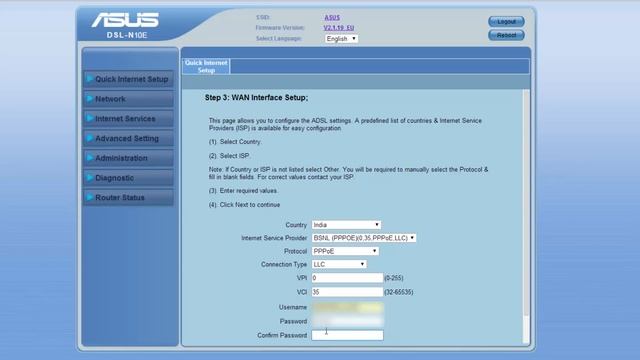Click the '(0-255)' range hint
This screenshot has height=360, width=640.
coord(394,278)
